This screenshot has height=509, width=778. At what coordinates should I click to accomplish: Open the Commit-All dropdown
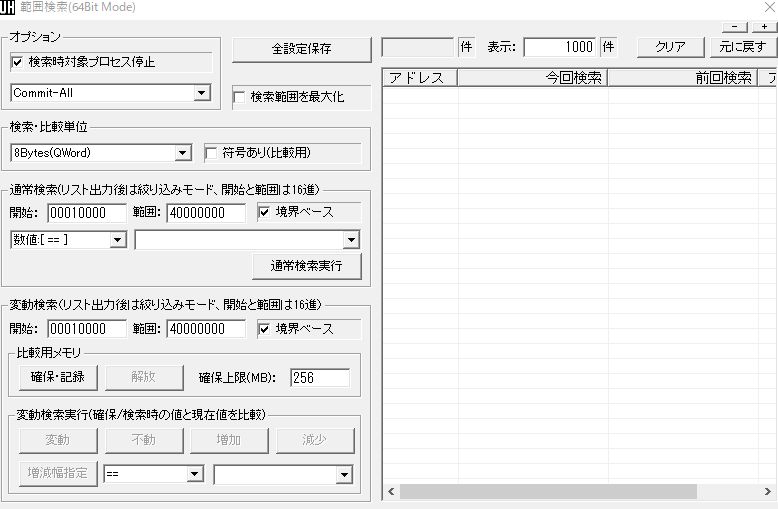coord(201,93)
